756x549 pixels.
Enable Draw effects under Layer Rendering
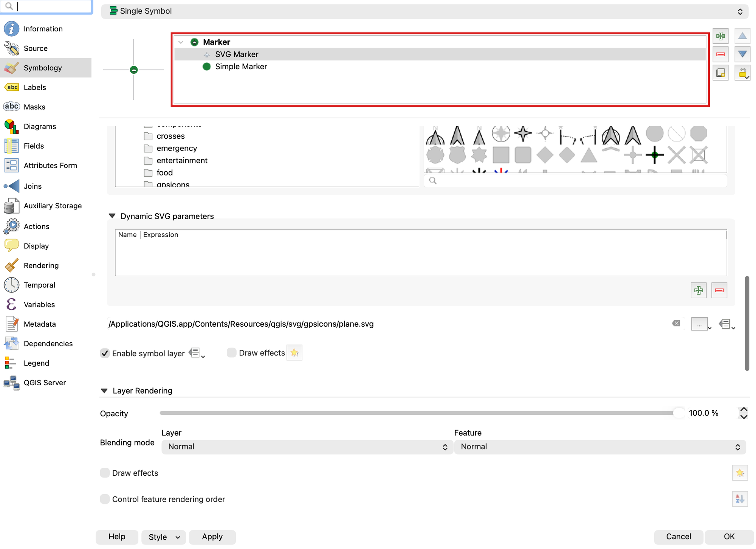(x=105, y=473)
